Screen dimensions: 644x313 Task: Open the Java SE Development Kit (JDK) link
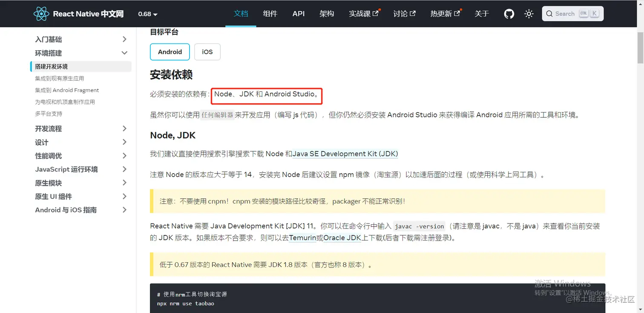coord(345,154)
